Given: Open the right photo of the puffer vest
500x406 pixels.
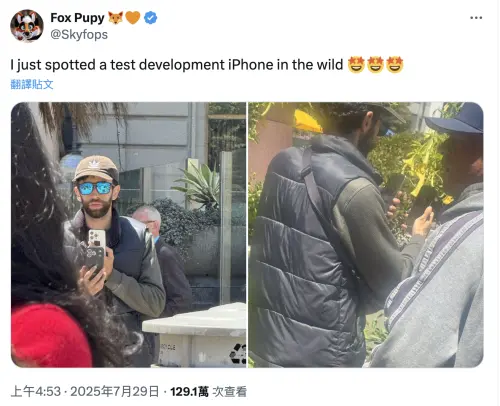Looking at the screenshot, I should 366,235.
